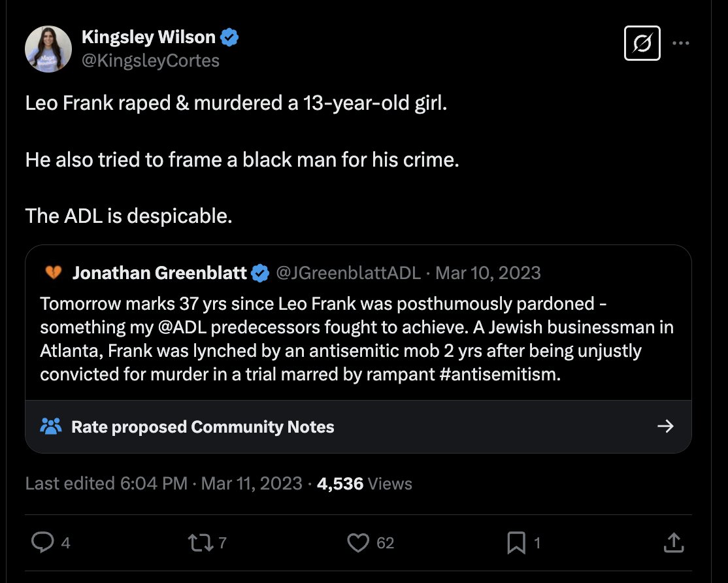
Task: Open the @KingsleyCortes handle link
Action: 150,61
